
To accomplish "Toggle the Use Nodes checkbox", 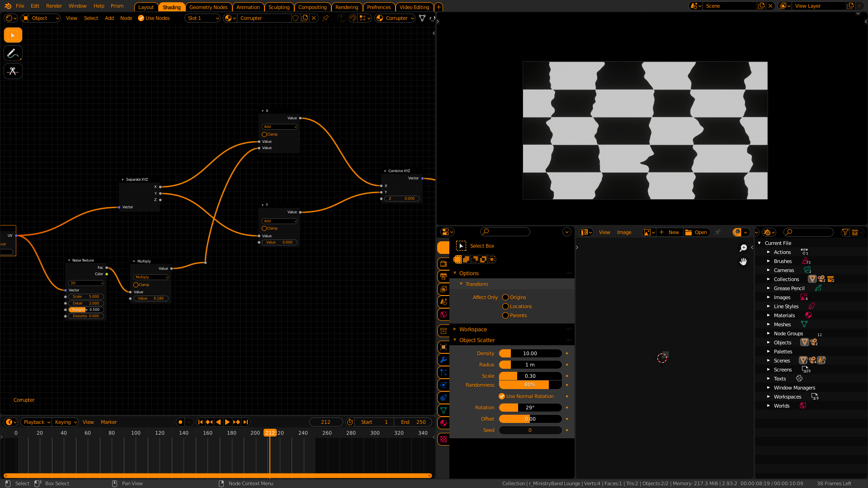I will pyautogui.click(x=141, y=18).
